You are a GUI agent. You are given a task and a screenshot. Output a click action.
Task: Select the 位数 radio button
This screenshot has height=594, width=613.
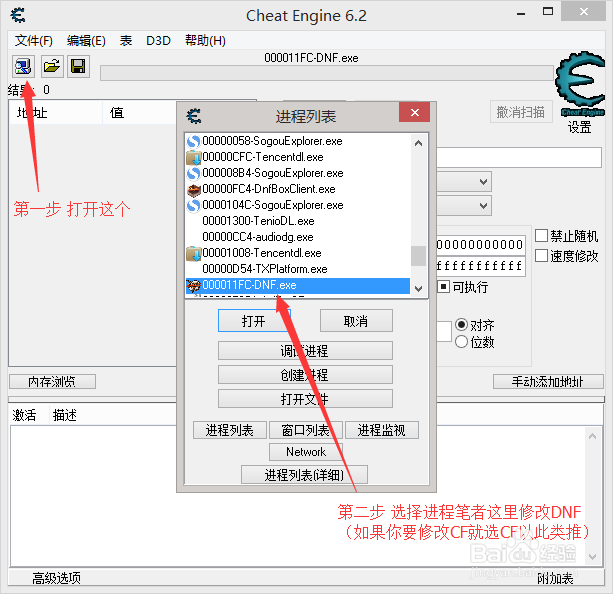[x=461, y=341]
